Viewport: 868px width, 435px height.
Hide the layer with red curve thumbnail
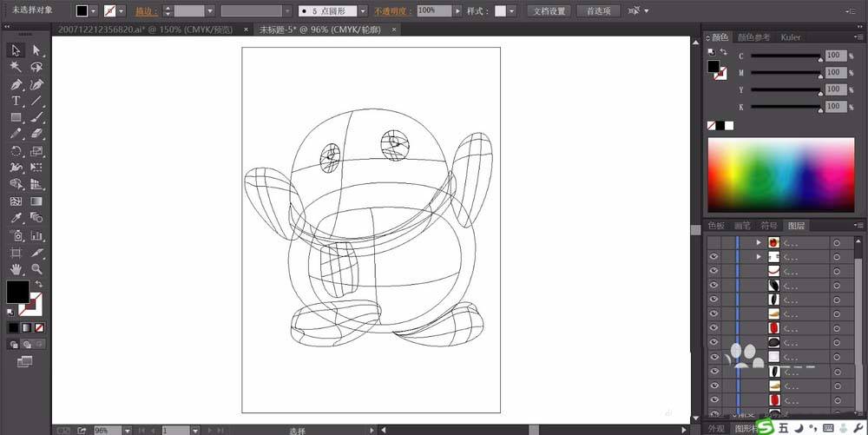(x=713, y=271)
